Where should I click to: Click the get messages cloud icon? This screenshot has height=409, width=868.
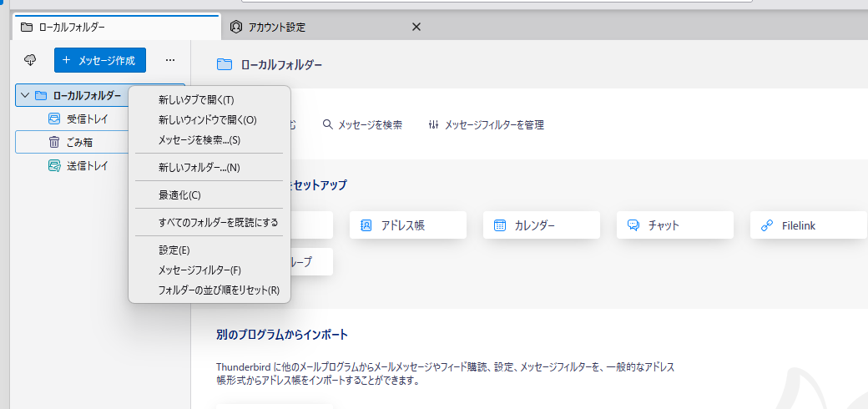[x=30, y=60]
